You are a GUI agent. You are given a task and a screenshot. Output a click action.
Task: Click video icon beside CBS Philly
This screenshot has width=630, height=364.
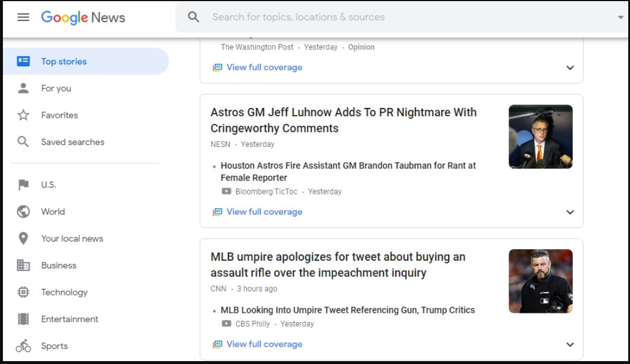(x=227, y=323)
